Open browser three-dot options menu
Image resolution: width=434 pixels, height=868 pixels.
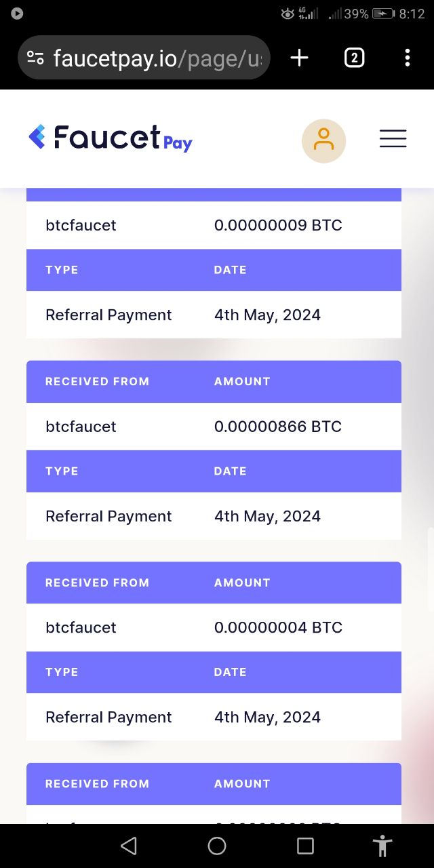click(407, 58)
